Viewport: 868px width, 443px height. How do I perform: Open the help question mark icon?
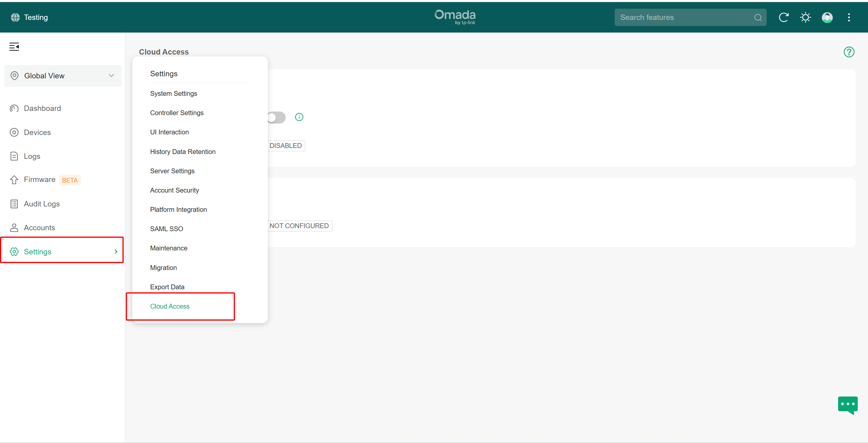(x=849, y=52)
